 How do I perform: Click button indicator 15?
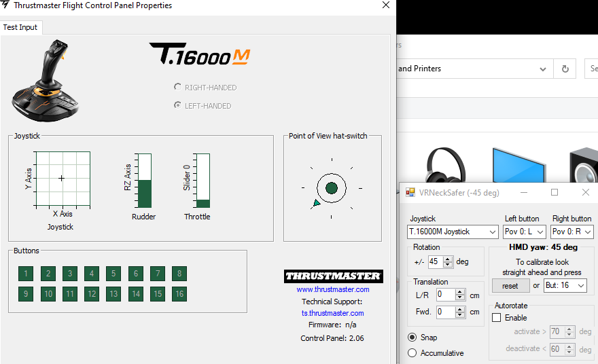[x=158, y=294]
